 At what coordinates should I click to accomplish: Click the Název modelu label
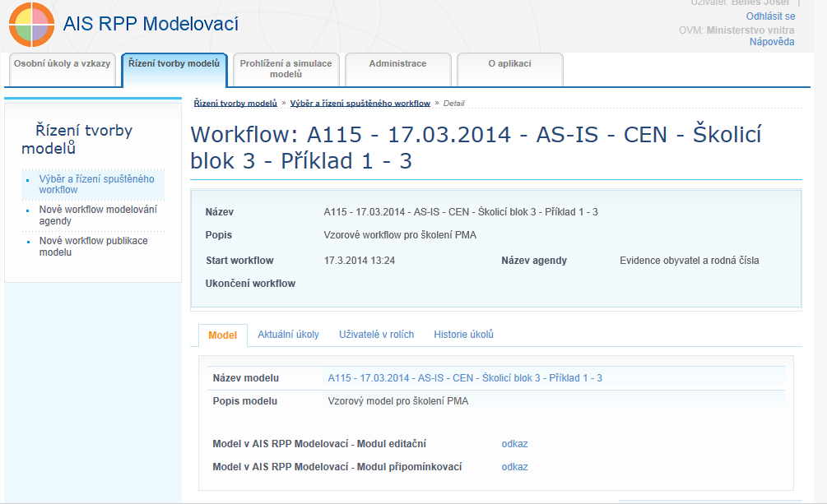(x=246, y=378)
